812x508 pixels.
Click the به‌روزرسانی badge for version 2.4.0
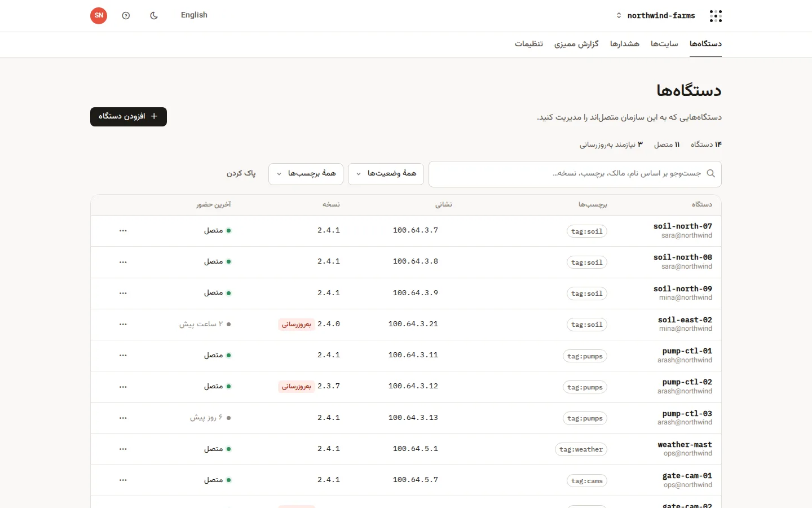point(297,325)
